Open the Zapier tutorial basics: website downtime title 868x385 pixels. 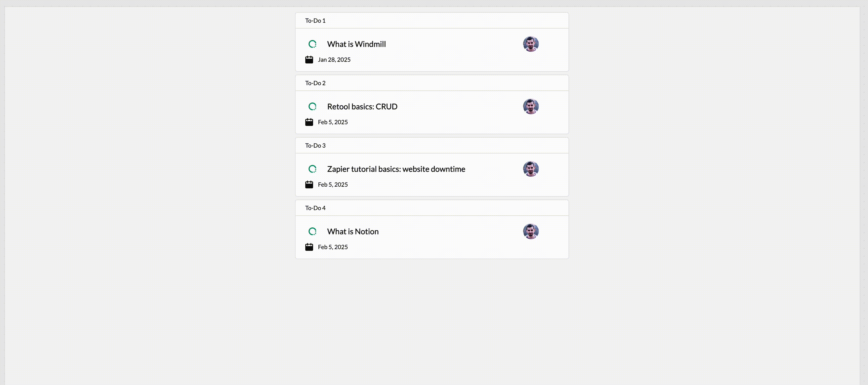396,169
